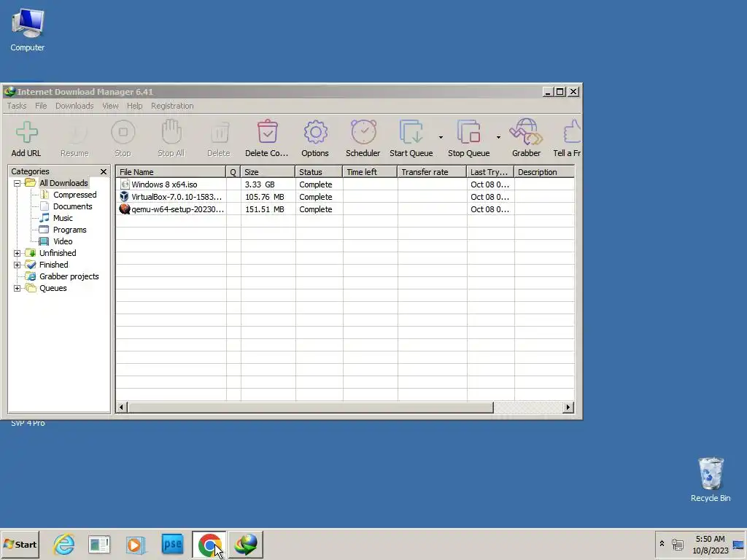Expand the Queues category node

point(18,288)
